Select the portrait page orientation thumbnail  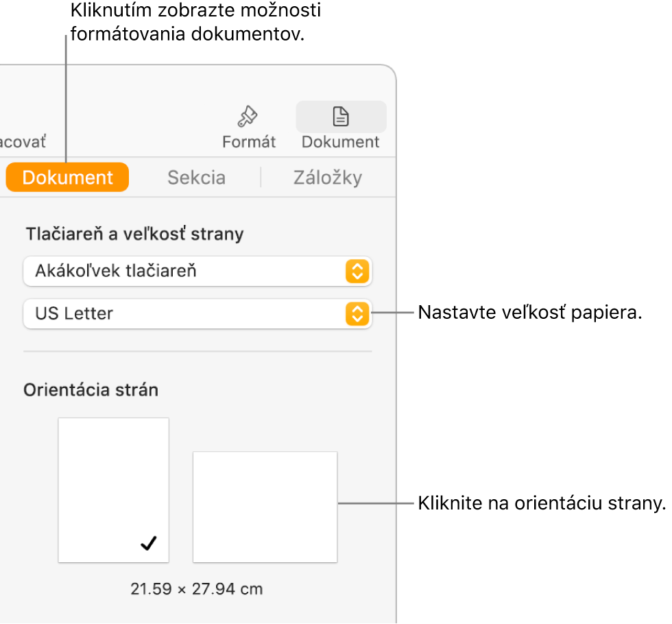pos(114,490)
